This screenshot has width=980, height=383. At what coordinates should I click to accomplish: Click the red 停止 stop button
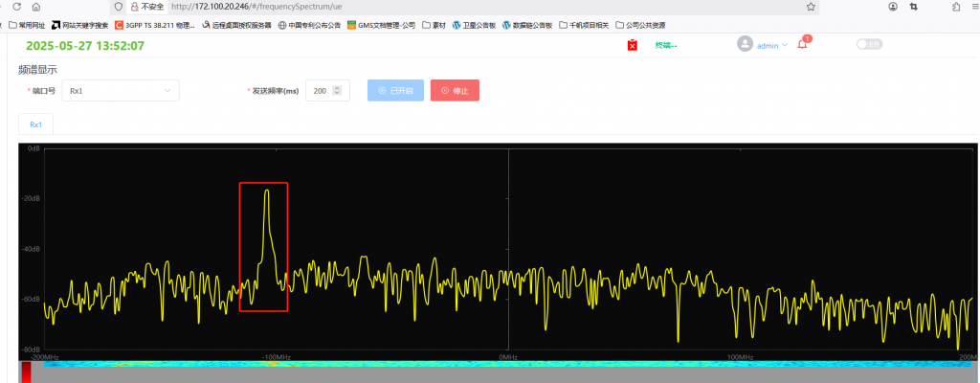click(455, 91)
